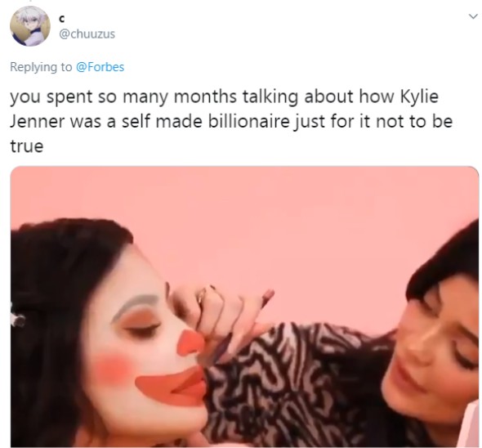Click the display name "c"
This screenshot has width=482, height=448.
click(x=61, y=19)
